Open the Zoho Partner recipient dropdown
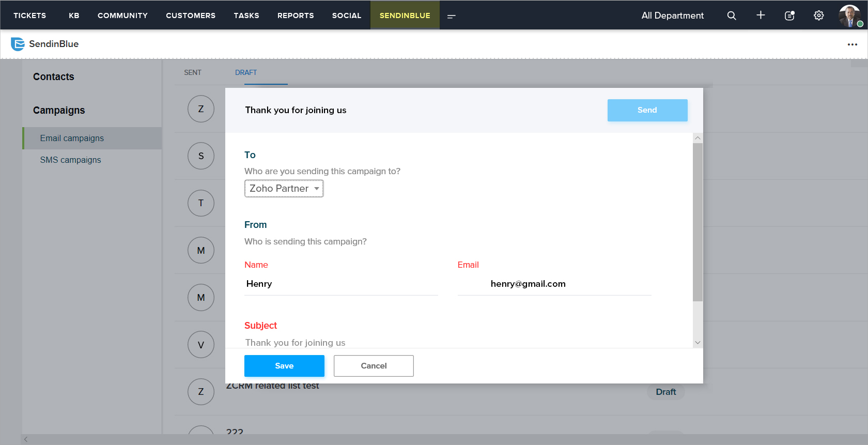 284,189
